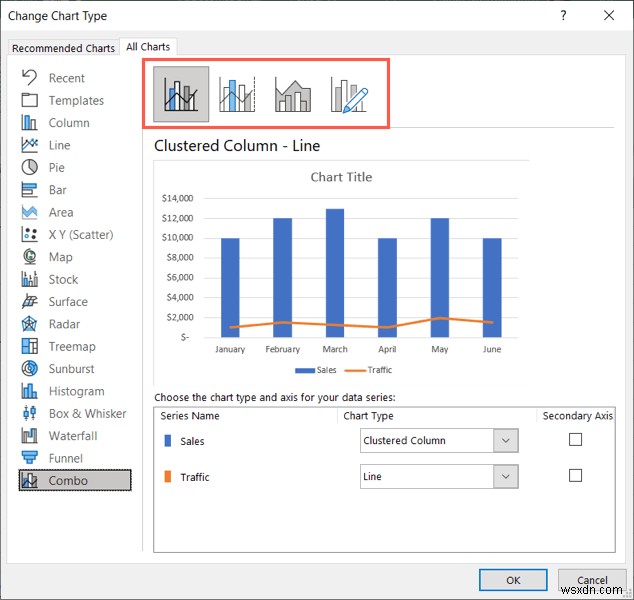Open help with the question mark icon
The image size is (634, 600).
point(564,15)
